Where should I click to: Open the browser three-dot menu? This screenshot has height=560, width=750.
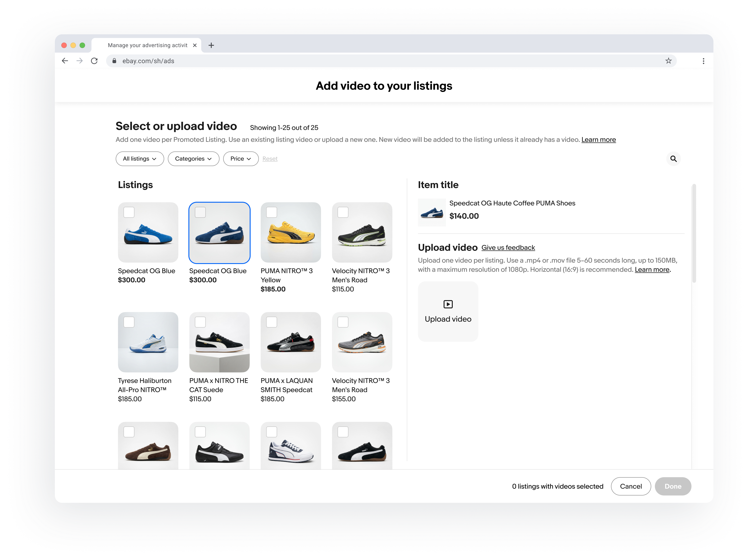click(x=703, y=61)
